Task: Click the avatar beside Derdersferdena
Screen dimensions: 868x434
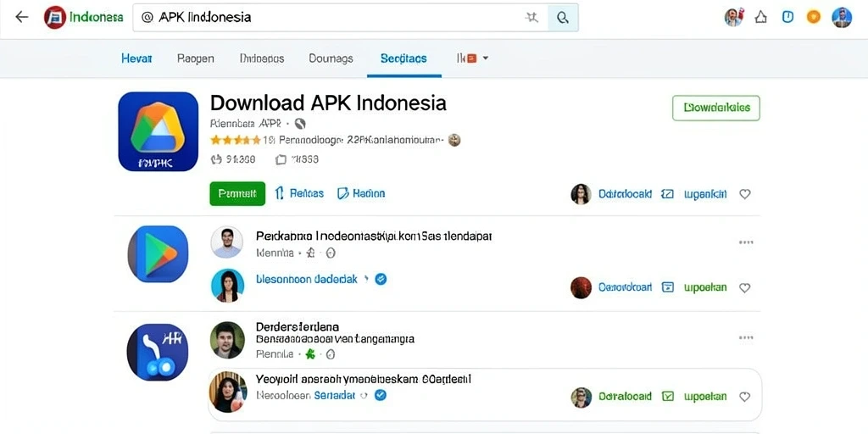Action: (227, 339)
